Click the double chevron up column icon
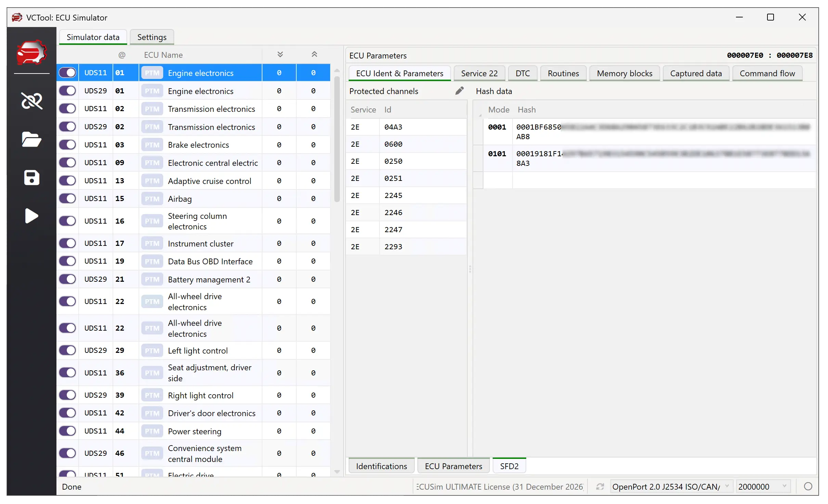 tap(314, 55)
